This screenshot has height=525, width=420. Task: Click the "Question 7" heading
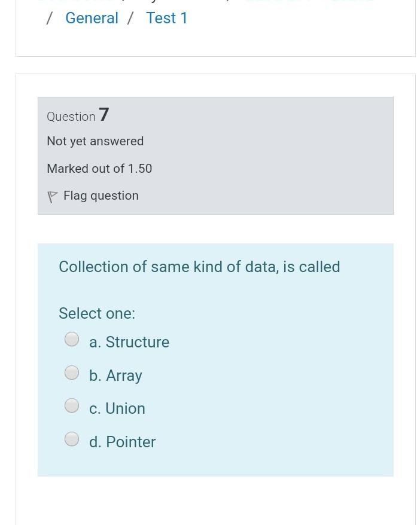tap(78, 115)
